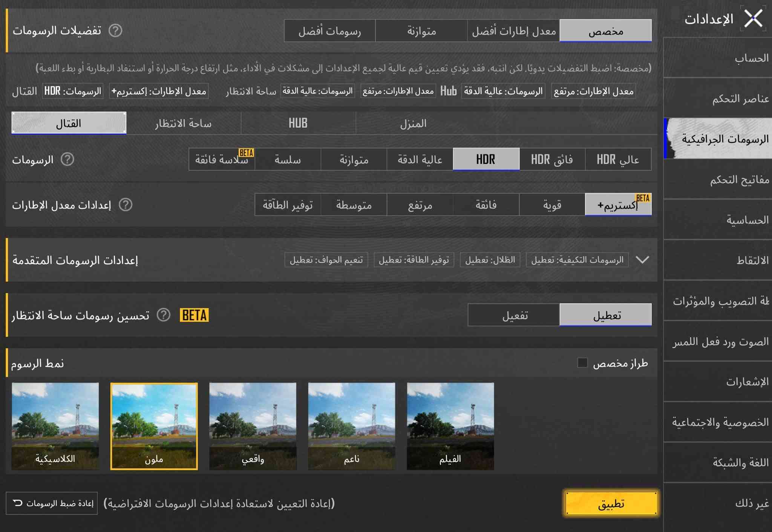Open الصوت ورد فعل اللمس sidebar entry

click(718, 341)
